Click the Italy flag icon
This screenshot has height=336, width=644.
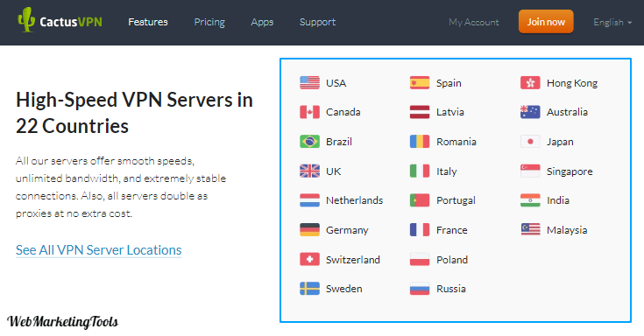420,171
